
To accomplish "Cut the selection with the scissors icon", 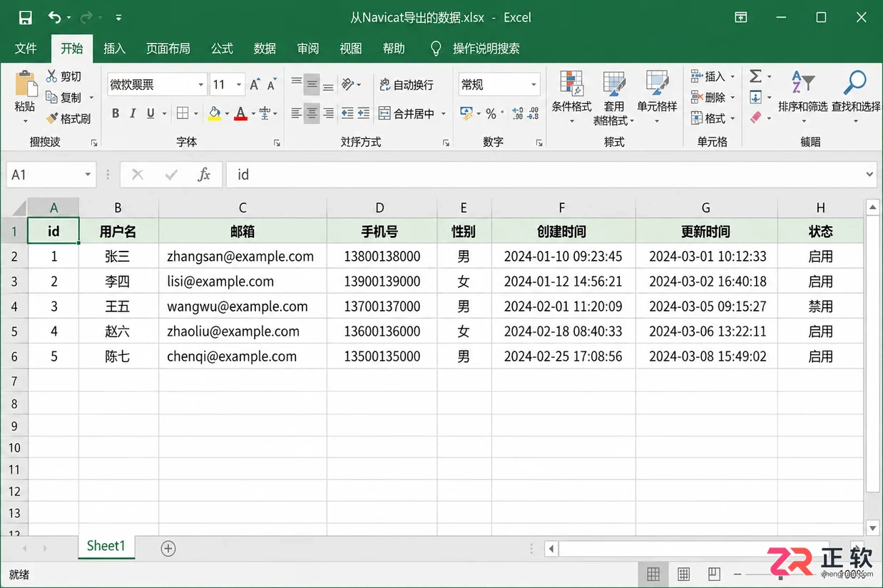I will (52, 76).
